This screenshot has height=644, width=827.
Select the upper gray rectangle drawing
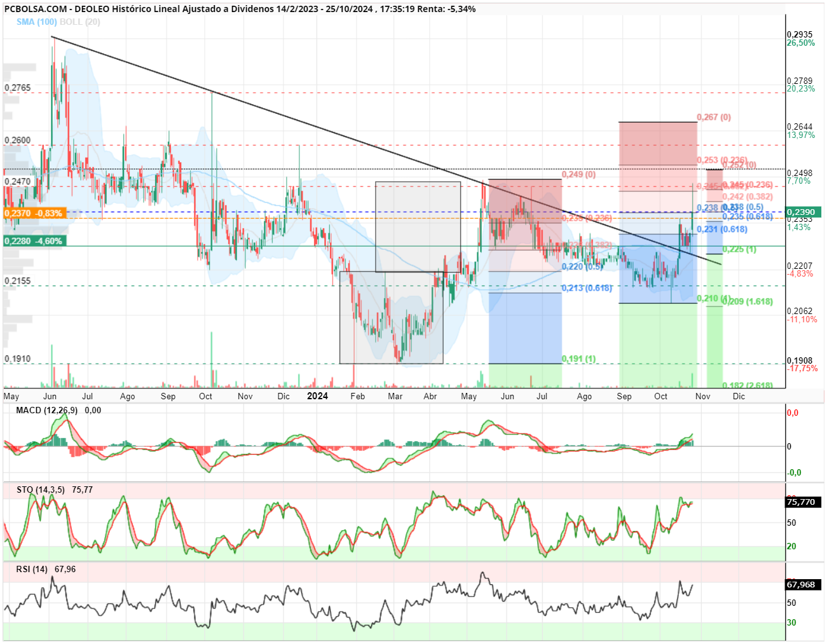[418, 226]
